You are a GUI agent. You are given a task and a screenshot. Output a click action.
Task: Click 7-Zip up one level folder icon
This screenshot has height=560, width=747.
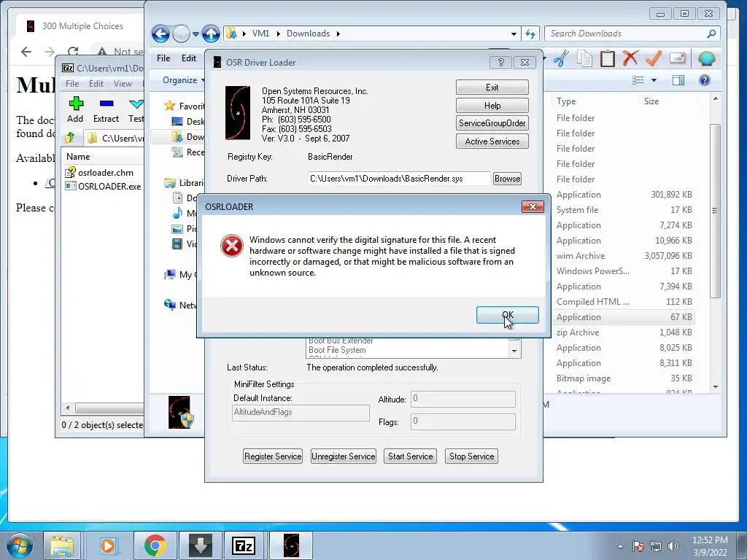70,138
